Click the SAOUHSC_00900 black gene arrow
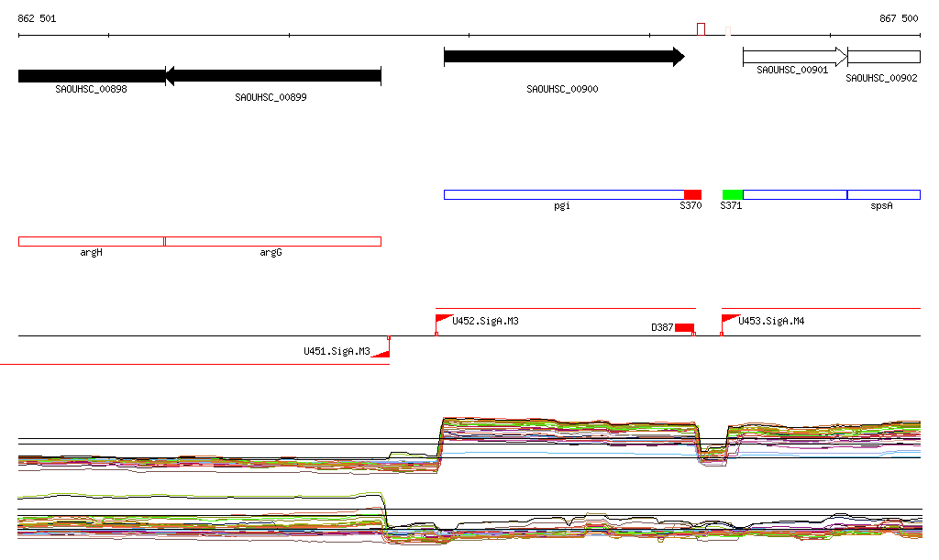 tap(564, 57)
